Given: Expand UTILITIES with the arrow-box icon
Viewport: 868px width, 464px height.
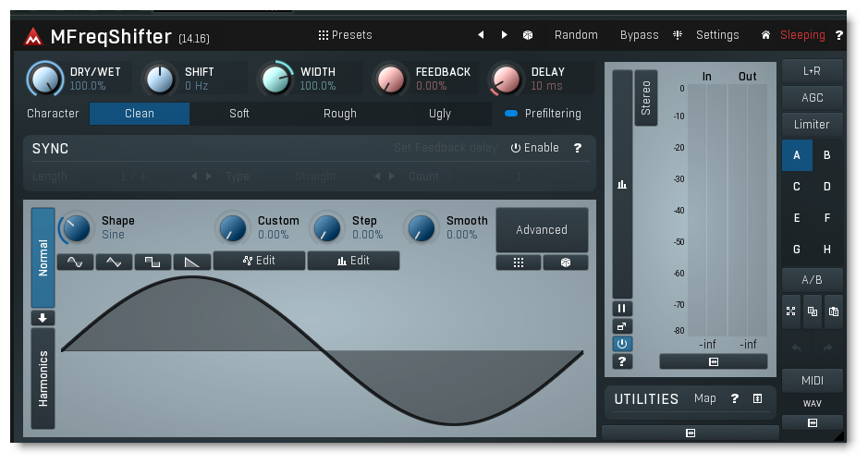Looking at the screenshot, I should coord(757,398).
